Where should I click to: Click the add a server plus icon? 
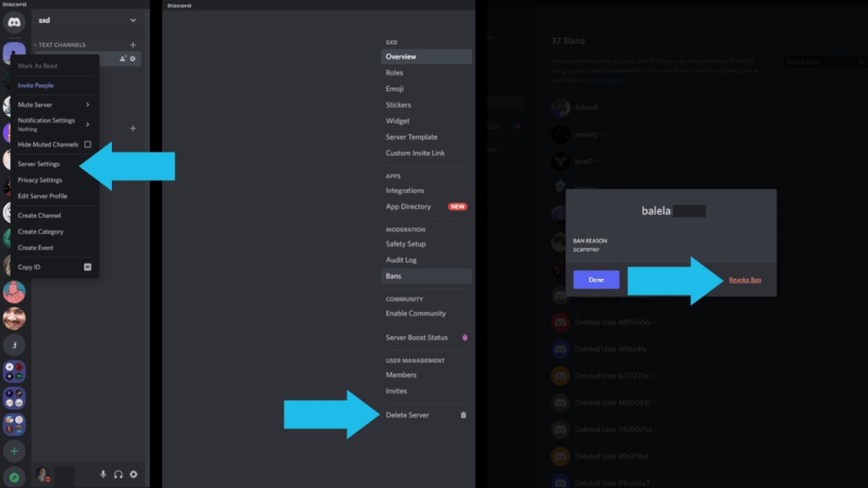coord(14,451)
